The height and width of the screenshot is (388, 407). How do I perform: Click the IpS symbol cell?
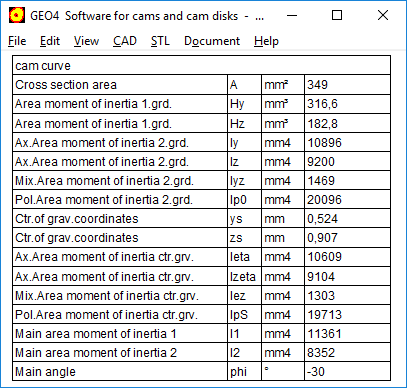pos(244,314)
